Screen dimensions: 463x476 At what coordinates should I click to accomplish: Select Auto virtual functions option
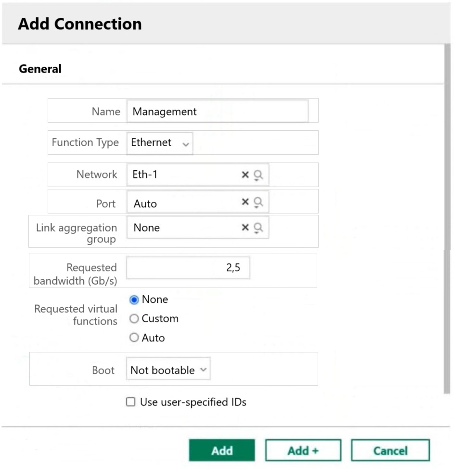coord(134,338)
